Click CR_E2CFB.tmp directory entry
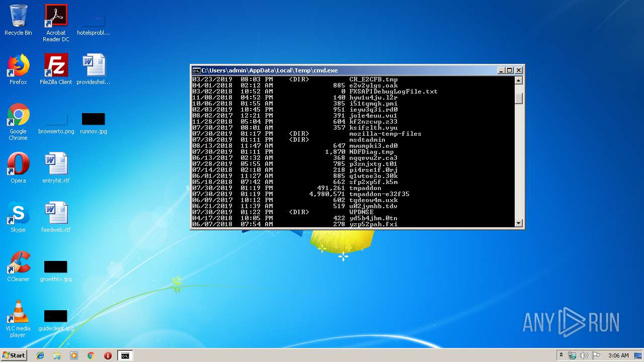The height and width of the screenshot is (362, 644). 373,79
